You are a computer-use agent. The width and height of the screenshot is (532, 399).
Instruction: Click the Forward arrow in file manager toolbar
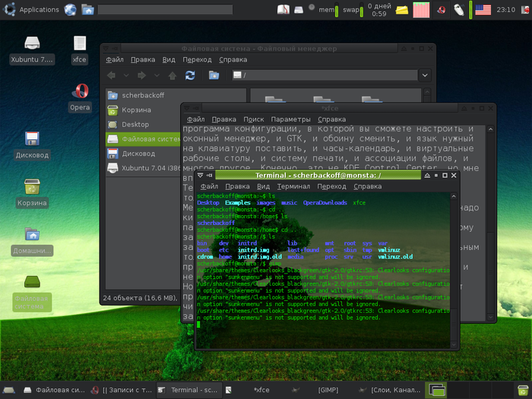point(142,75)
